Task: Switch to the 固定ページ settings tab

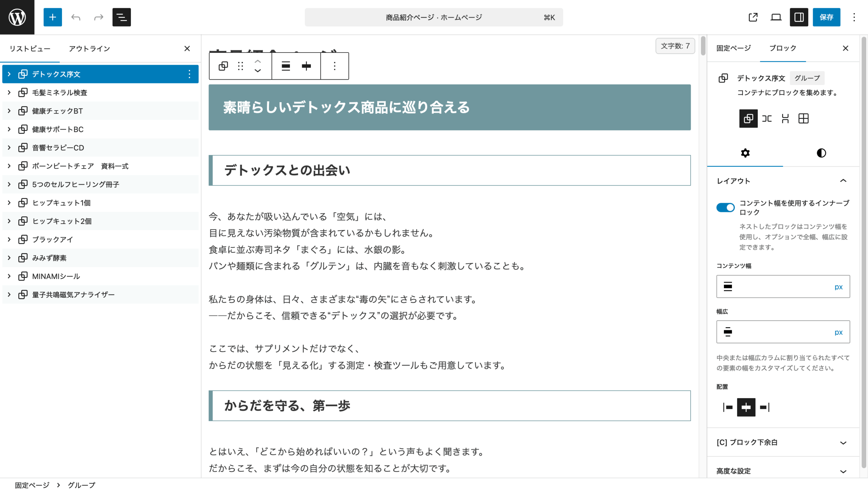Action: [x=733, y=48]
